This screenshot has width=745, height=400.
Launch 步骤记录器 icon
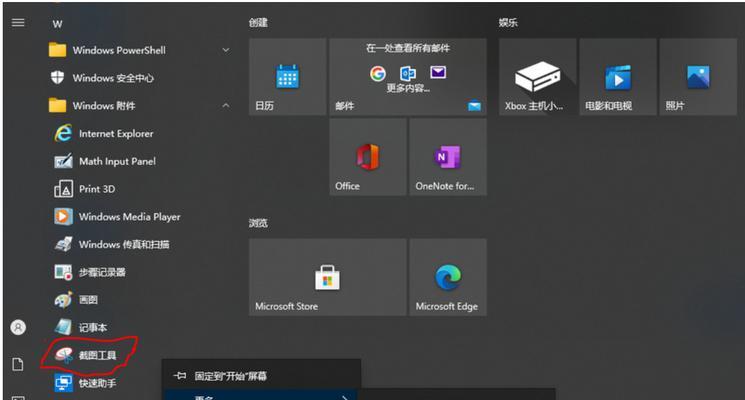tap(63, 272)
